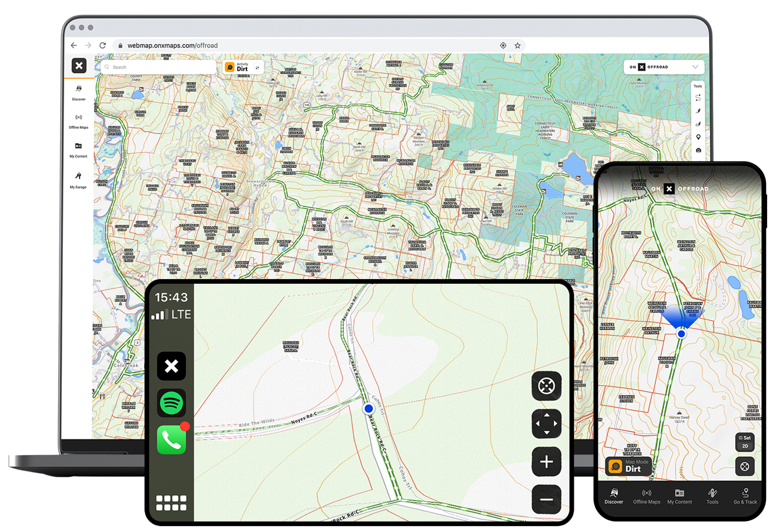Click the 15:43 clock in CarPlay
The width and height of the screenshot is (773, 532).
pyautogui.click(x=171, y=298)
